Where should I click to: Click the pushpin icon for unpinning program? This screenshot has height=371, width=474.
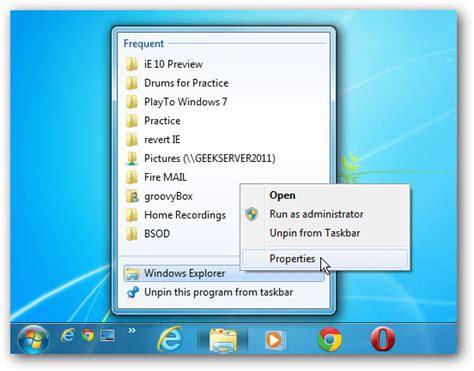133,292
